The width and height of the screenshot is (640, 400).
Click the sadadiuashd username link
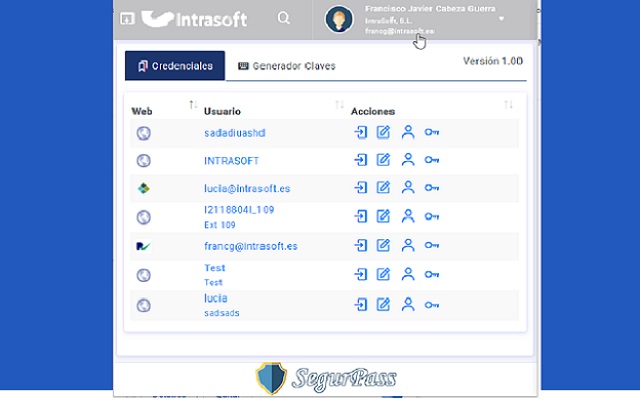tap(235, 133)
